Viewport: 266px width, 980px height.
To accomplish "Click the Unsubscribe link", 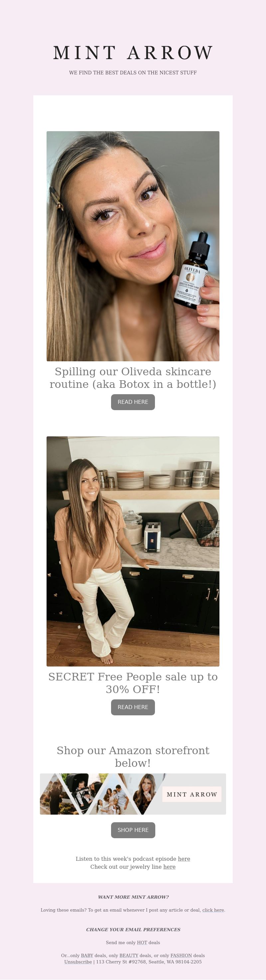I will click(78, 962).
